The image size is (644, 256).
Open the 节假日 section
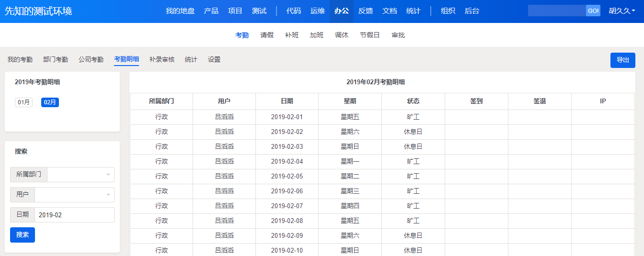(370, 35)
